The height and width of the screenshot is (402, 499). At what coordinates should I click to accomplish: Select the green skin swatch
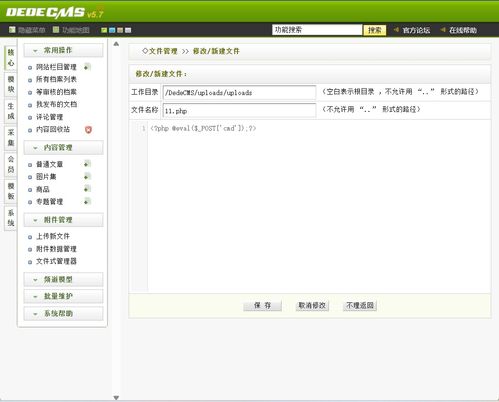coord(104,30)
